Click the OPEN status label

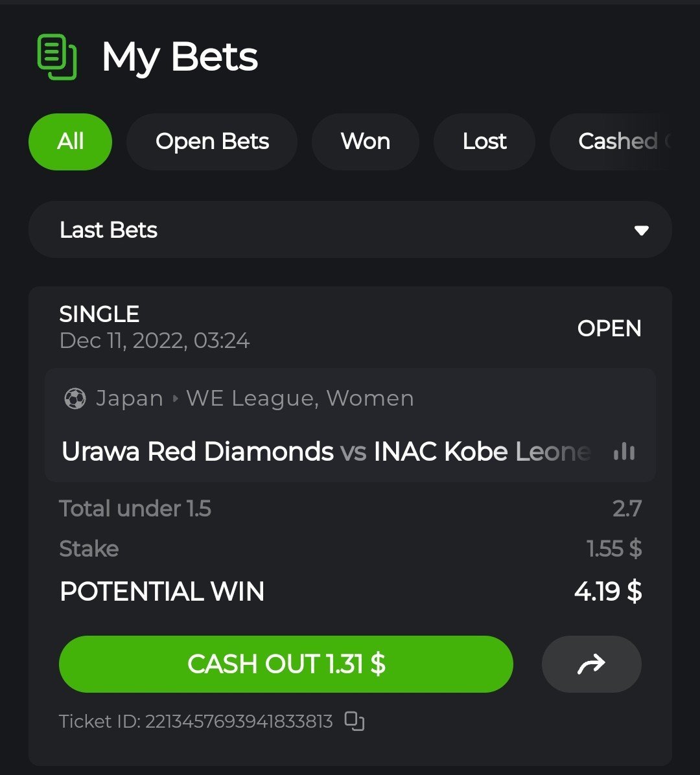609,328
